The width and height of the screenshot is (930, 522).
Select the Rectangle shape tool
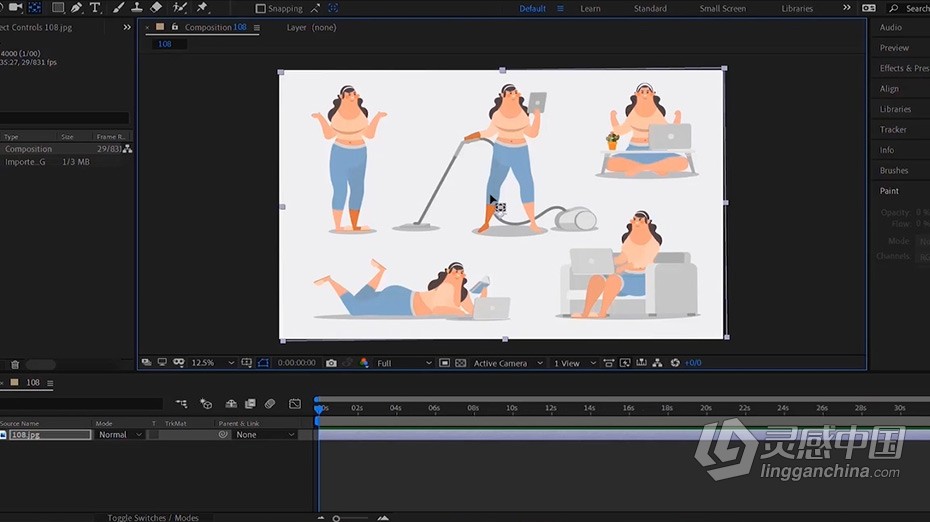[58, 8]
